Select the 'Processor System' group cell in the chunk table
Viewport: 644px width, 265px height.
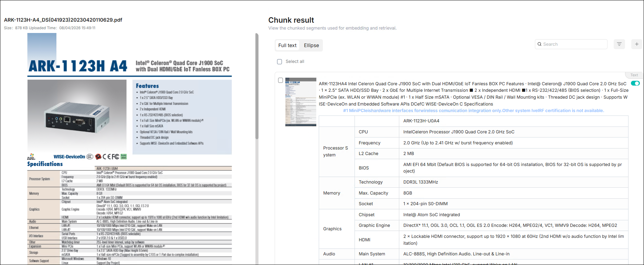pyautogui.click(x=337, y=152)
